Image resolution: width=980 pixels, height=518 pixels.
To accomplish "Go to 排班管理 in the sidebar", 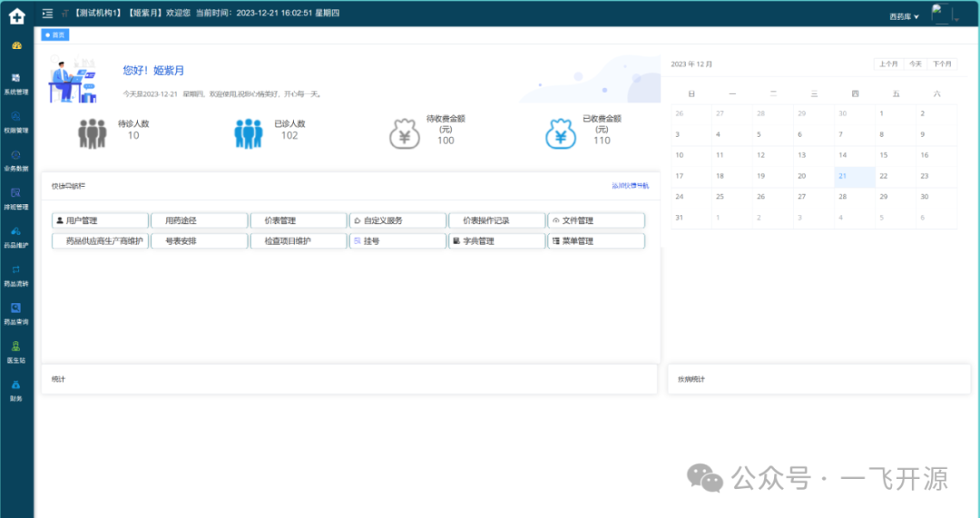I will (16, 198).
